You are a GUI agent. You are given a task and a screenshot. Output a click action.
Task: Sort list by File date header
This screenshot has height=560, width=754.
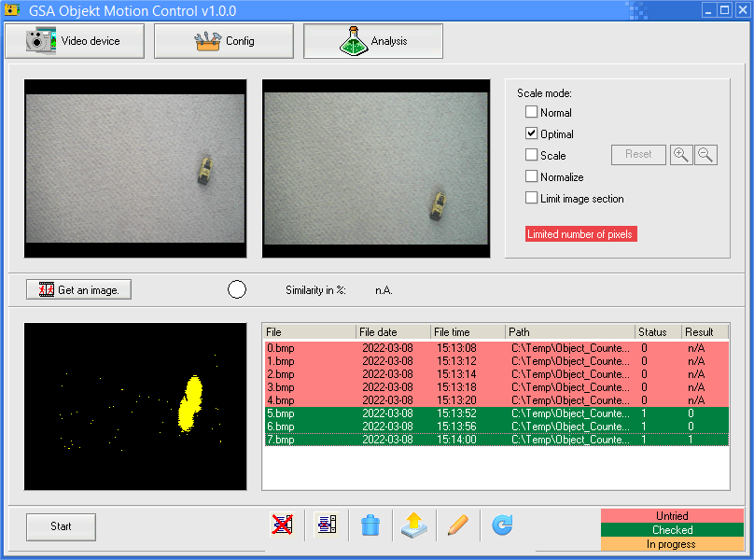coord(393,332)
